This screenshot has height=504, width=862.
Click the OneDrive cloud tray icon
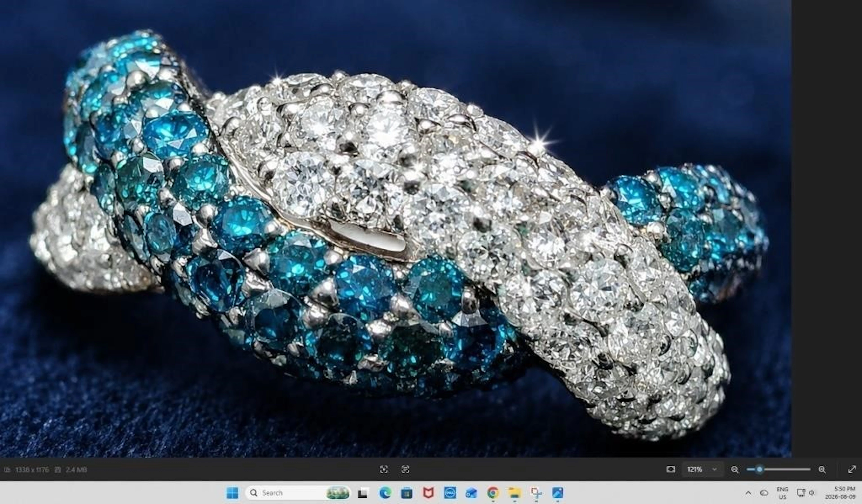click(764, 493)
